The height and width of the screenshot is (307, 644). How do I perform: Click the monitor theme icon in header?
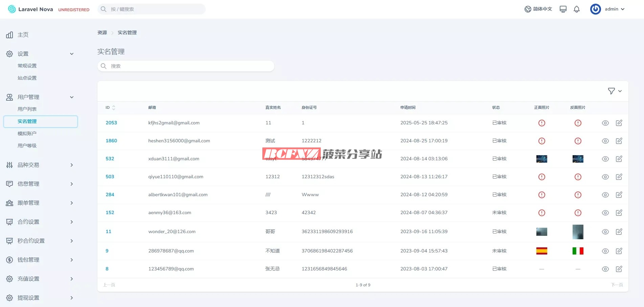563,9
